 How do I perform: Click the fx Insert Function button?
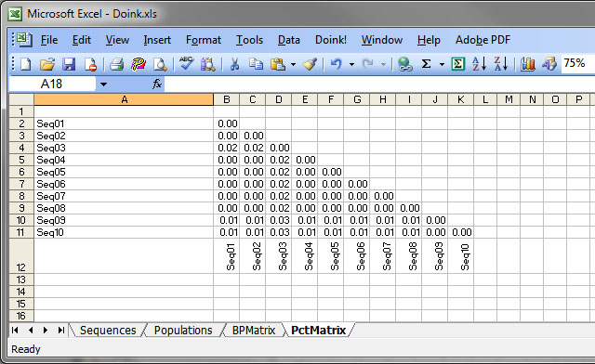pyautogui.click(x=157, y=84)
